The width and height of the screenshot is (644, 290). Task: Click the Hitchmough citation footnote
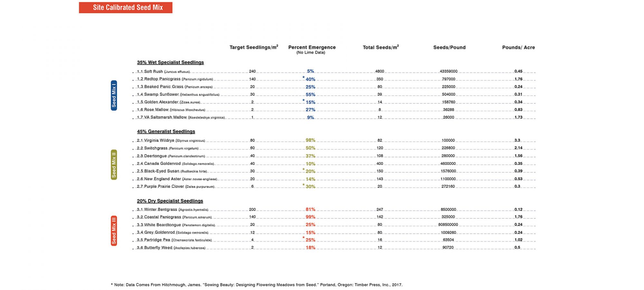(x=257, y=285)
